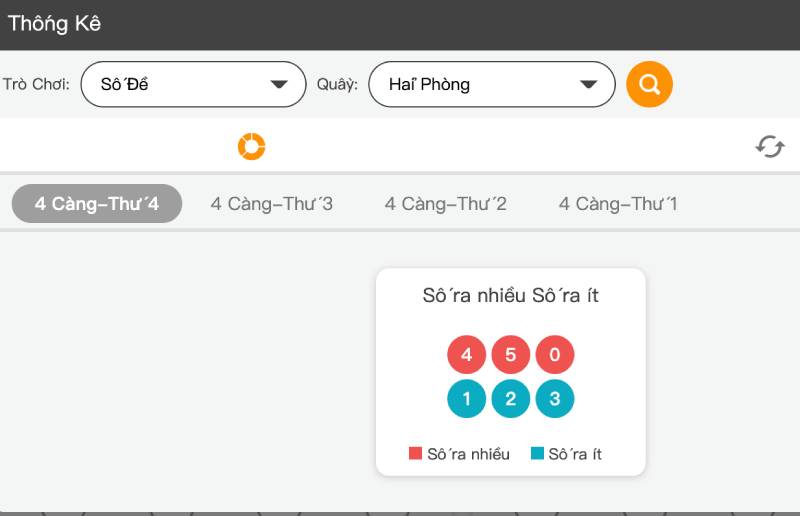Viewport: 800px width, 516px height.
Task: Toggle the teal Số ra ít legend
Action: coord(566,454)
